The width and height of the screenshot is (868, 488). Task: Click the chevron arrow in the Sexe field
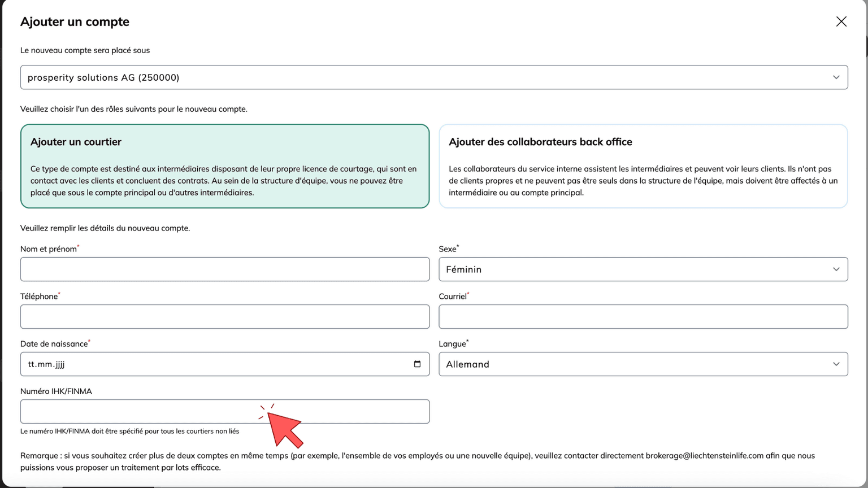[836, 269]
